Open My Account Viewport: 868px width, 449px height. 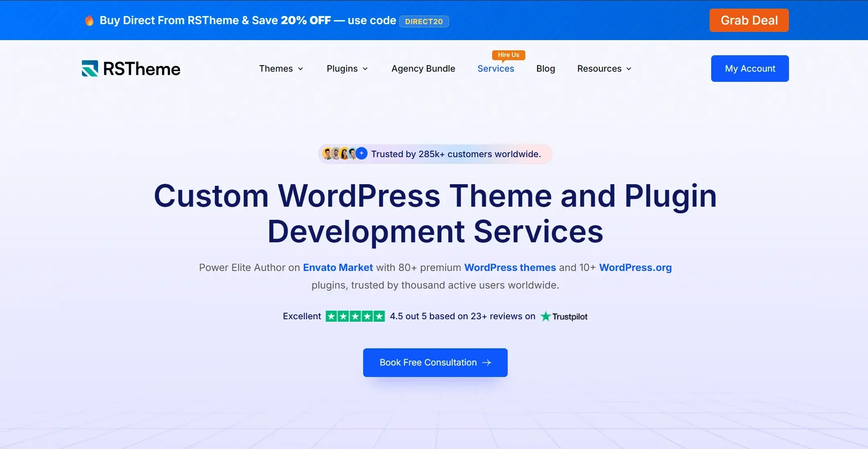click(x=750, y=68)
